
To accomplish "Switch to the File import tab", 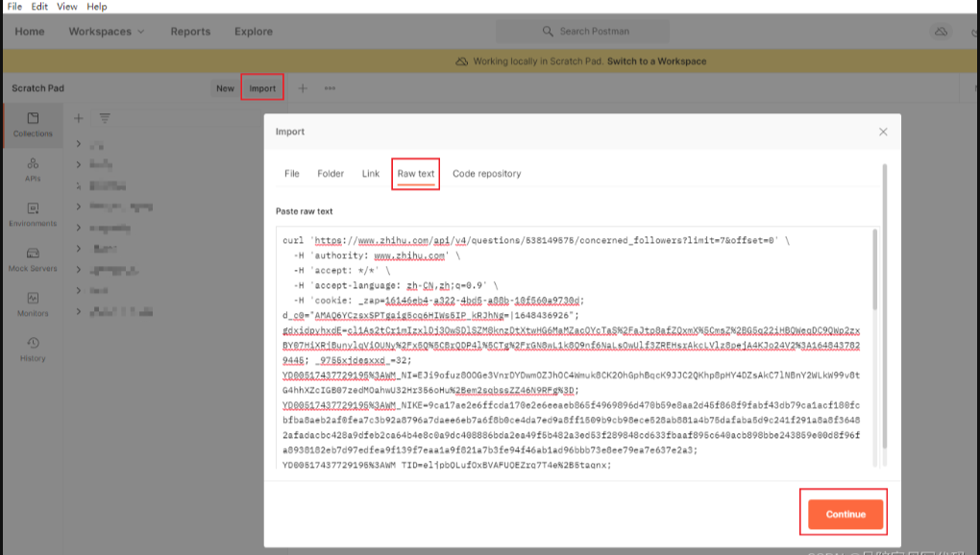I will 292,174.
